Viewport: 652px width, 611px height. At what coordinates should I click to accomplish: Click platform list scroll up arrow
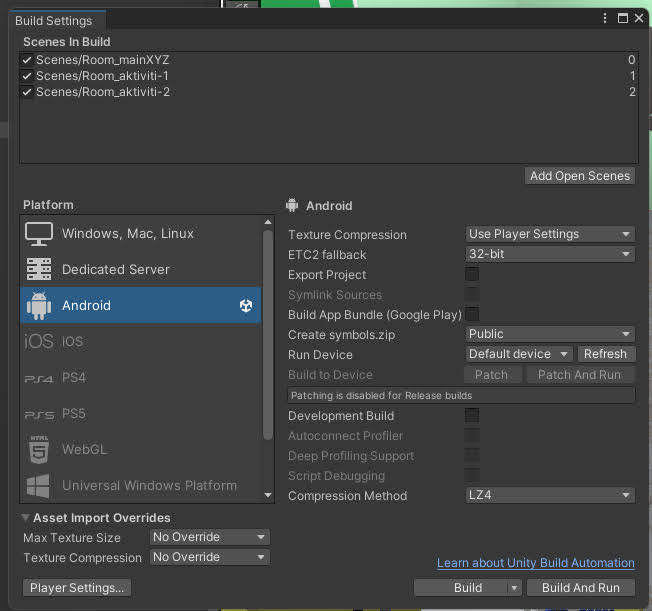(268, 223)
